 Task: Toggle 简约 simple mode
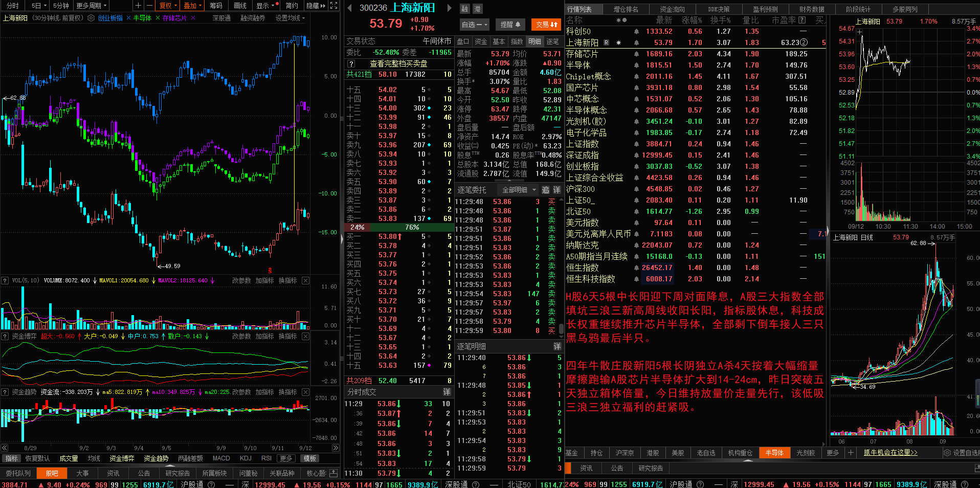(x=292, y=6)
